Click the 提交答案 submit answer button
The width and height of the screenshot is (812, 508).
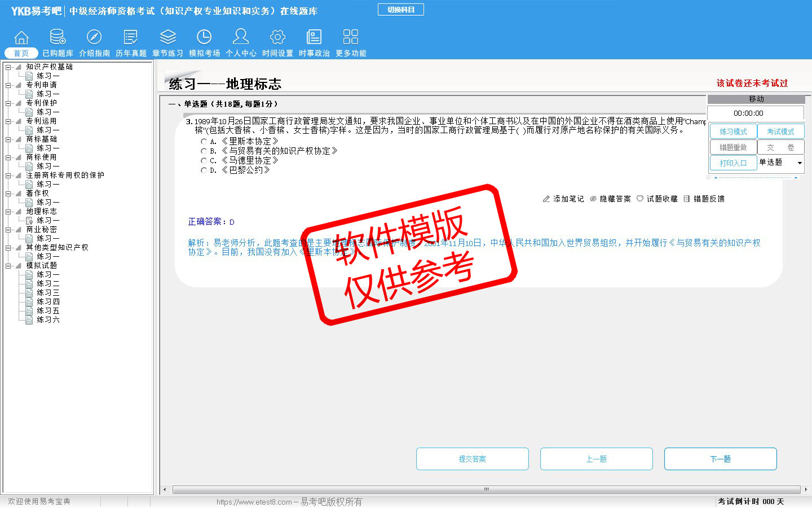click(x=472, y=459)
